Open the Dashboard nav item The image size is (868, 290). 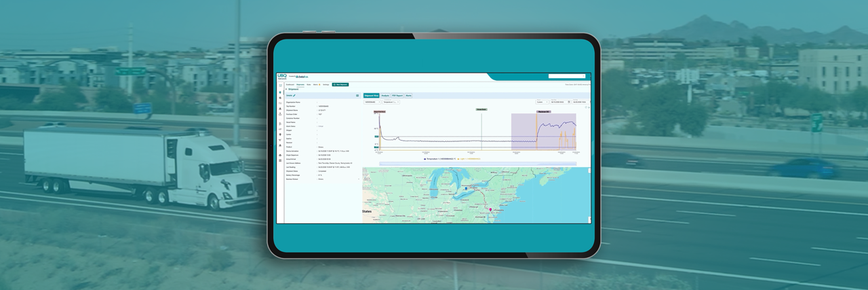coord(290,84)
